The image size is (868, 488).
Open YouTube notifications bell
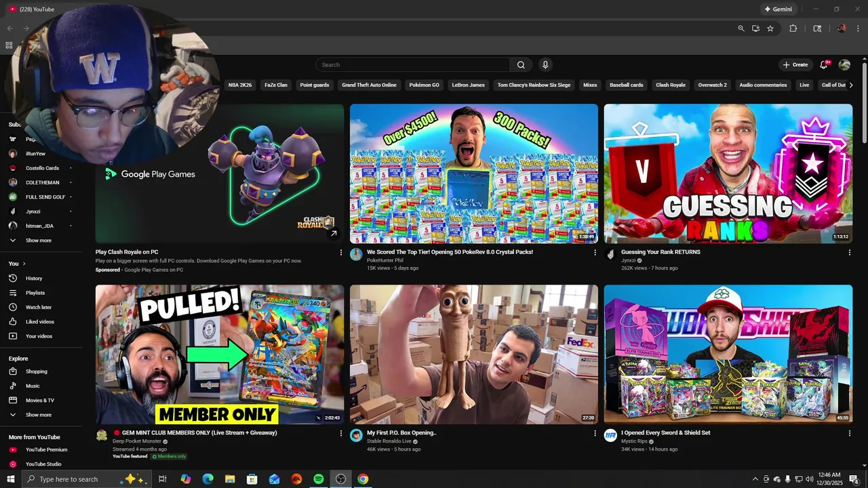(x=824, y=65)
